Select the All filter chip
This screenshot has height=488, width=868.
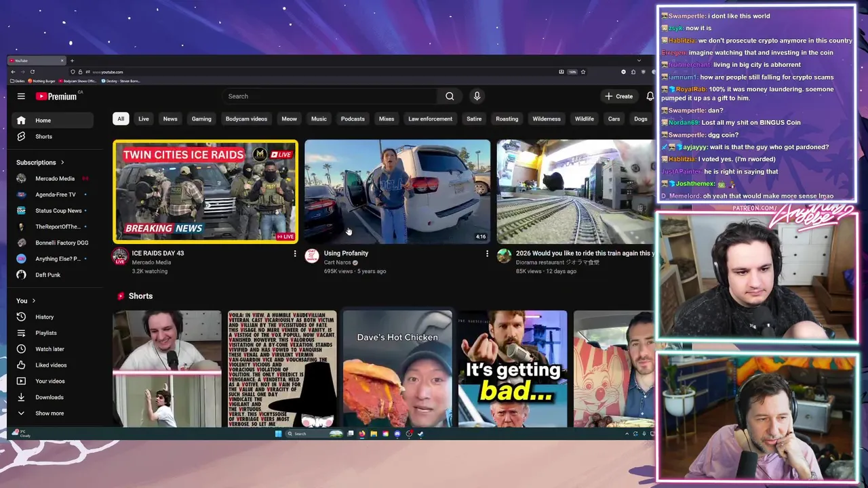pyautogui.click(x=121, y=119)
